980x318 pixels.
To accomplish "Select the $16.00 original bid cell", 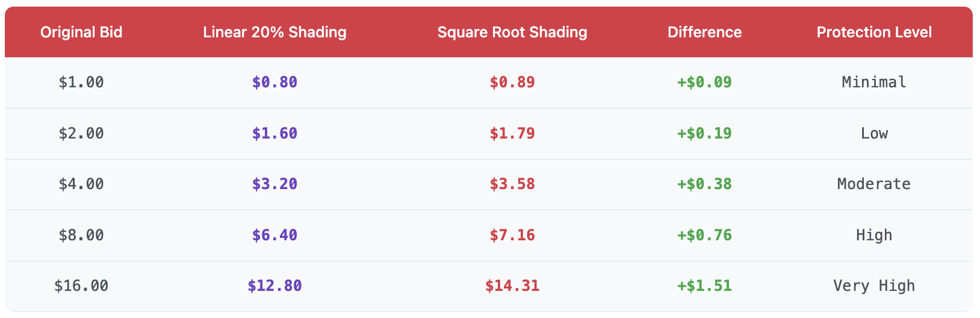I will pyautogui.click(x=81, y=285).
